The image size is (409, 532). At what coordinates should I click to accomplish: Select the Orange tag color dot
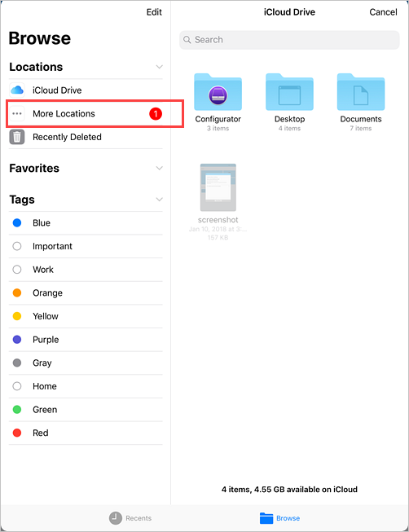(x=17, y=292)
